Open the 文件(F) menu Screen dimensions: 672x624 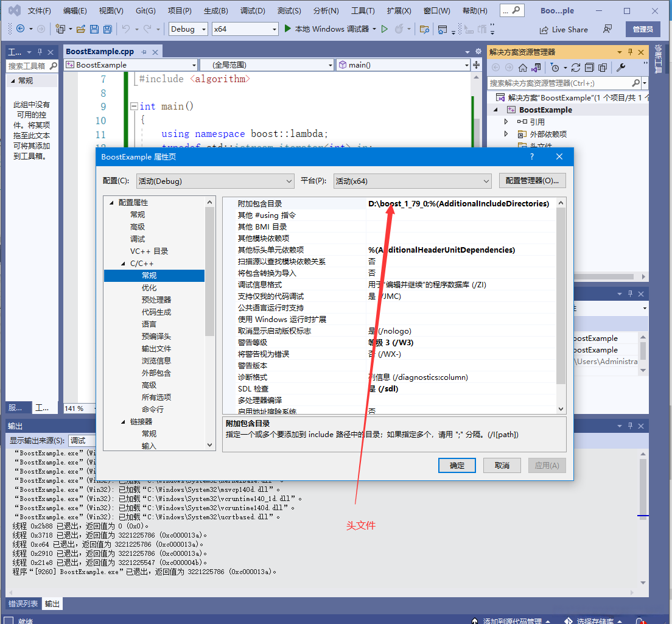point(39,11)
